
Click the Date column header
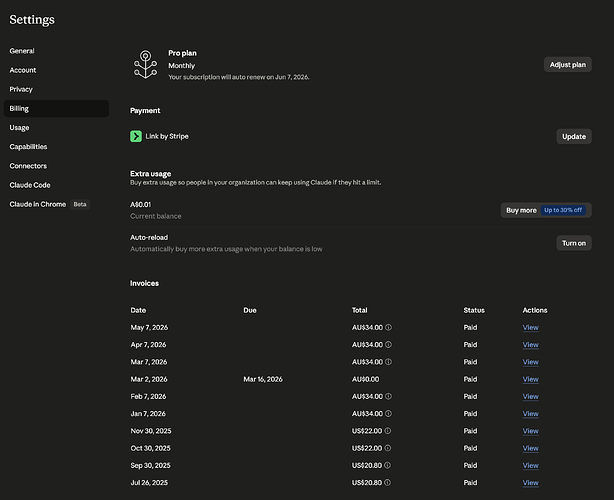click(x=138, y=310)
